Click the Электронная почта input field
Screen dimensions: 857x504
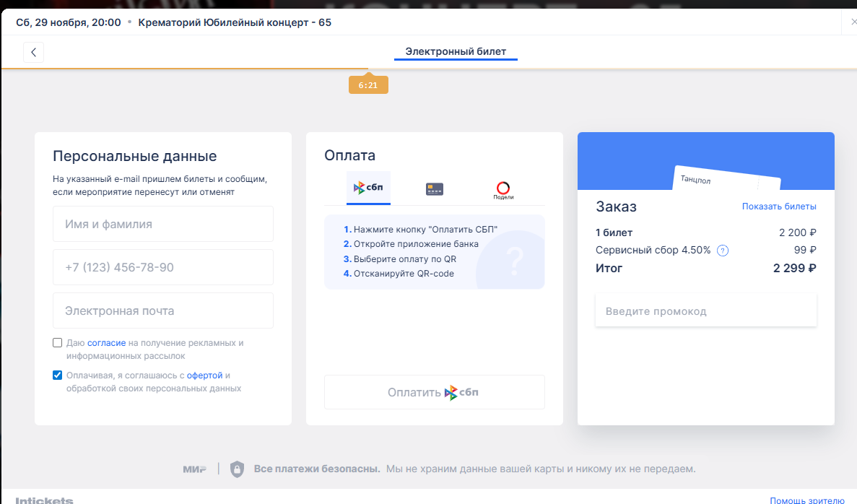pyautogui.click(x=163, y=311)
